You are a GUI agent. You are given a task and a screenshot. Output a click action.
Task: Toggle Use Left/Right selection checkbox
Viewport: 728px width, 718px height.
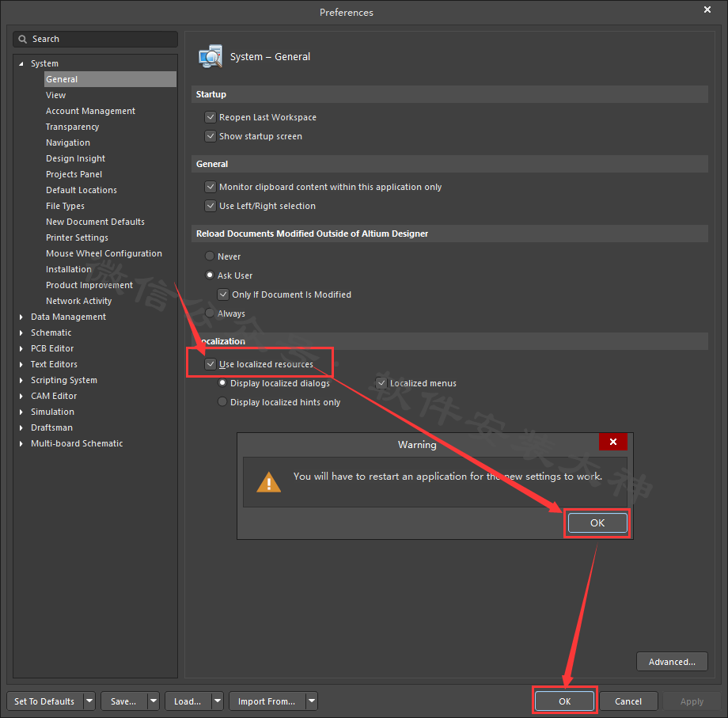[210, 206]
